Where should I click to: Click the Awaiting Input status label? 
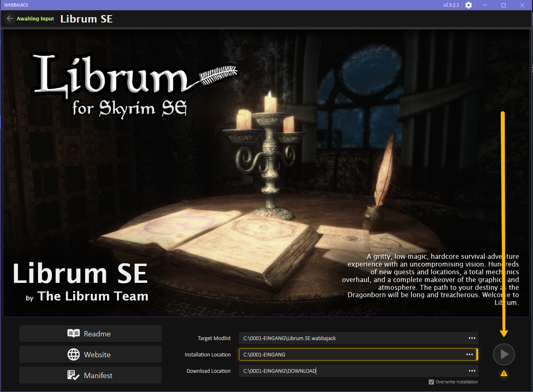click(x=35, y=19)
